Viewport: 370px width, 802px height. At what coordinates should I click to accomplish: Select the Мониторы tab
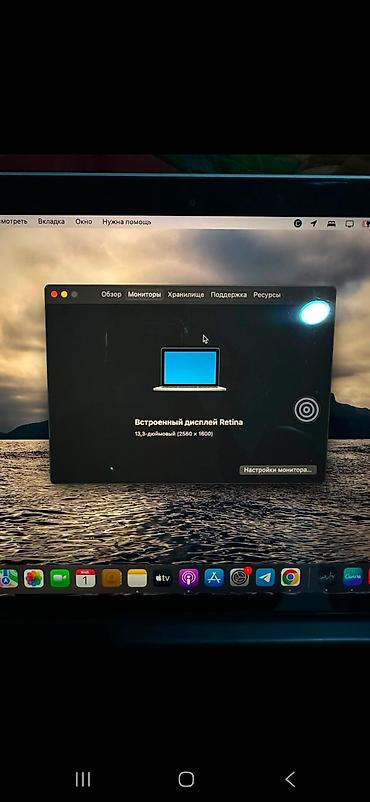coord(144,295)
